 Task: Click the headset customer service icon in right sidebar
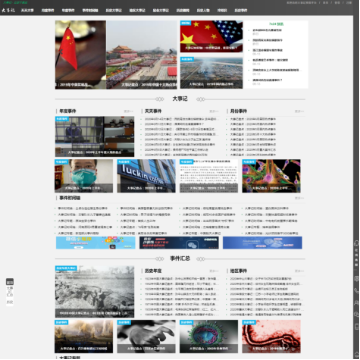(x=356, y=243)
